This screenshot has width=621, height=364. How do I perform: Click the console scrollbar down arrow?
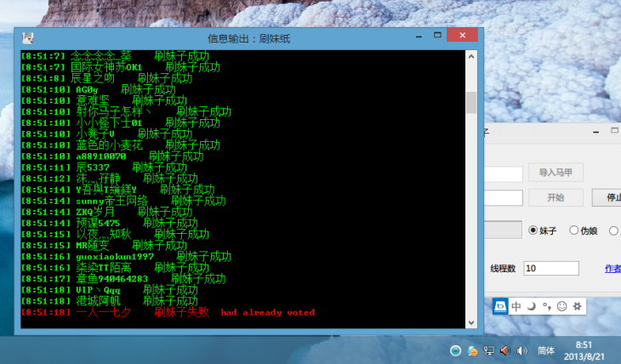[470, 321]
